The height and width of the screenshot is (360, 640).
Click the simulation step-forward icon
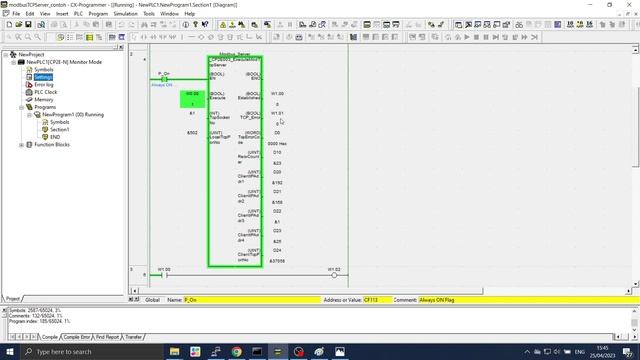496,37
